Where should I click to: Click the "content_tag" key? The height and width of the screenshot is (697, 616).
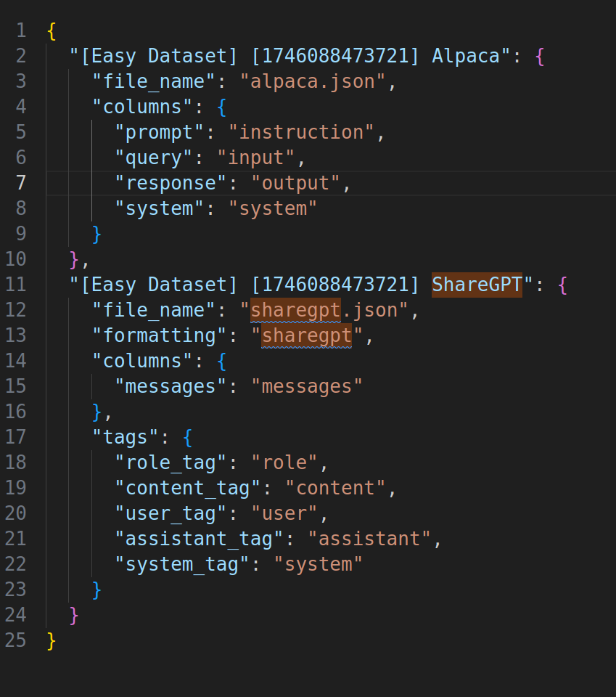(188, 488)
